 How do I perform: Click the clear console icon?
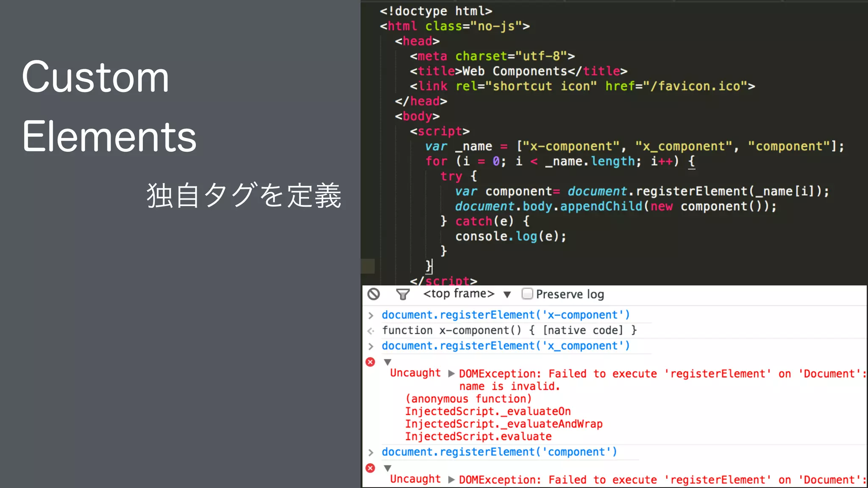[373, 294]
